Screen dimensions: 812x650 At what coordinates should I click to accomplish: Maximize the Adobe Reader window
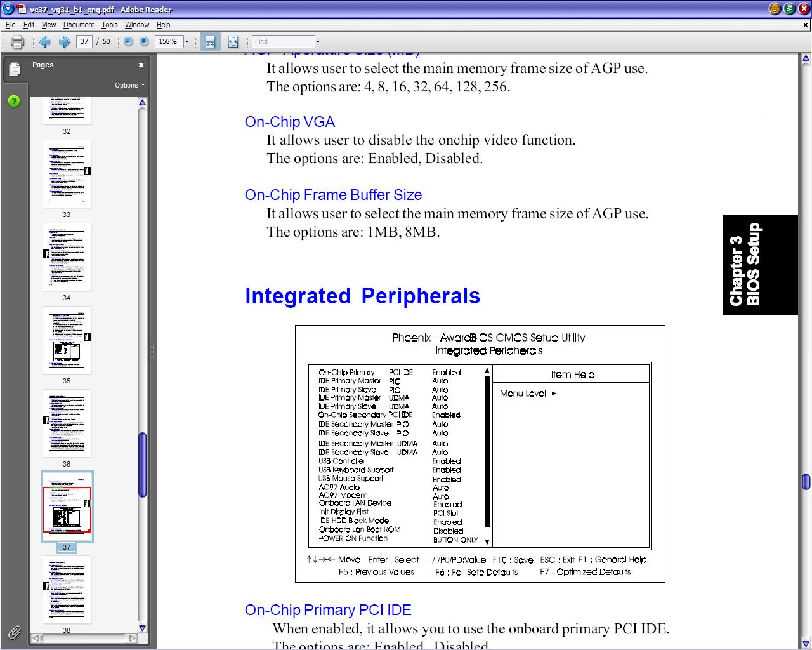point(789,9)
